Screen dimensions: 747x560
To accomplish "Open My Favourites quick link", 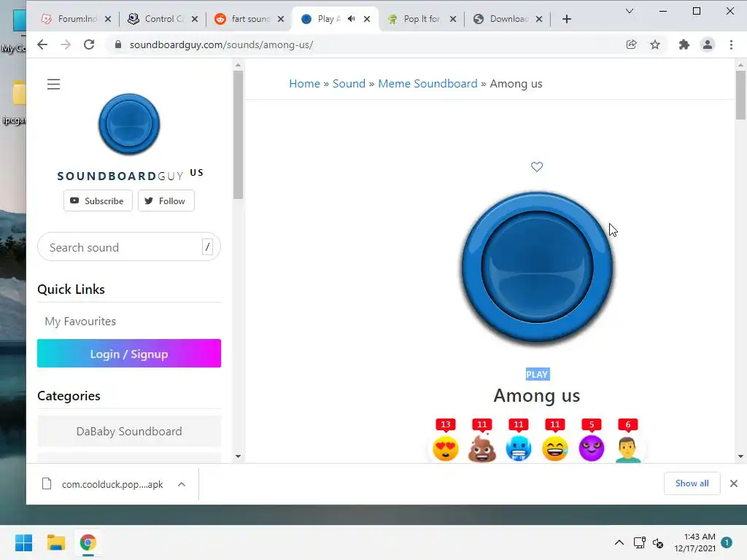I will click(80, 322).
